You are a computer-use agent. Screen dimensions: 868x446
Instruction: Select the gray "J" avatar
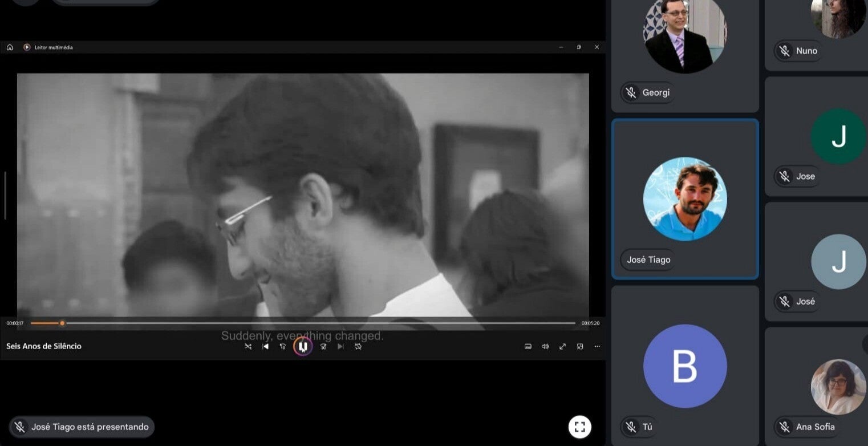coord(838,262)
